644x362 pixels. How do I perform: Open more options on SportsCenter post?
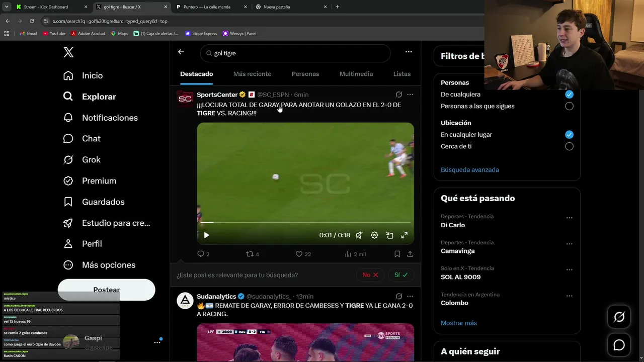tap(410, 95)
